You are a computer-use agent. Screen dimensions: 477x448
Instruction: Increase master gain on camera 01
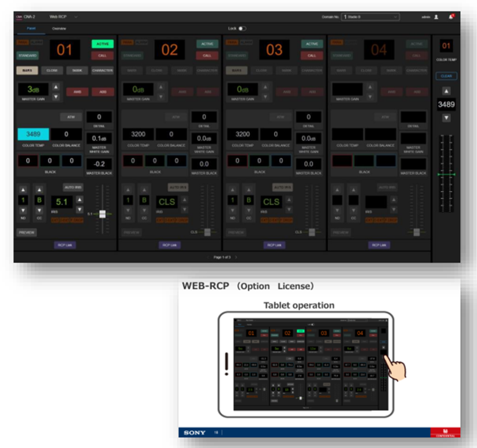[x=56, y=87]
